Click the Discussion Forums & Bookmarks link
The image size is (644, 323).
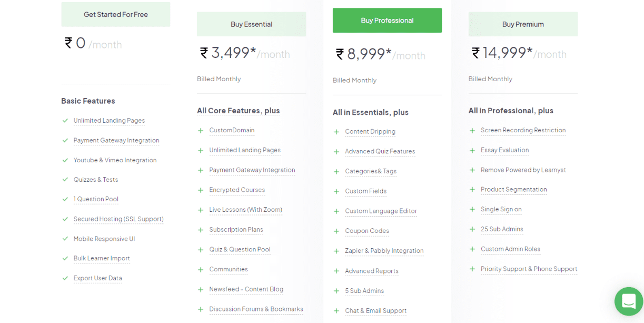click(256, 309)
